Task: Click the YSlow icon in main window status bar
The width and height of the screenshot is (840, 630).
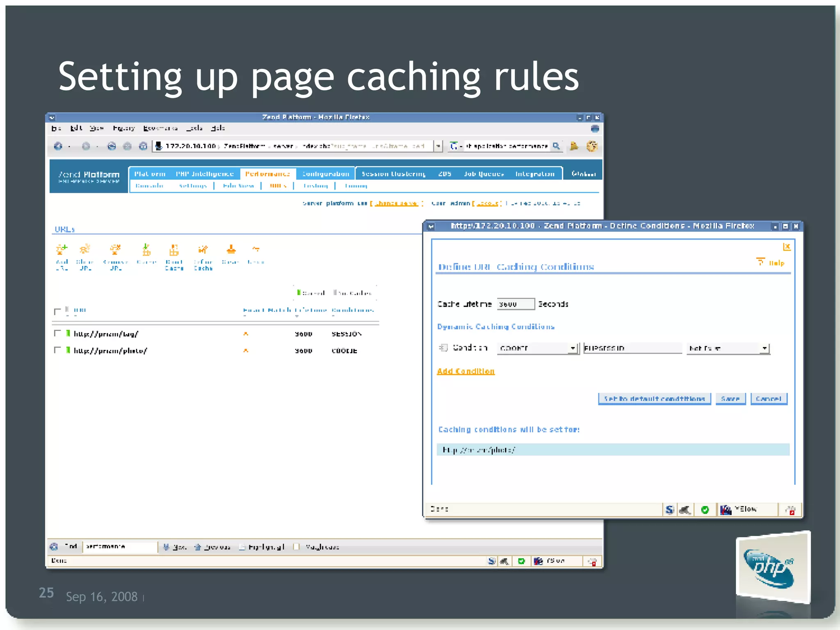Action: [x=538, y=561]
